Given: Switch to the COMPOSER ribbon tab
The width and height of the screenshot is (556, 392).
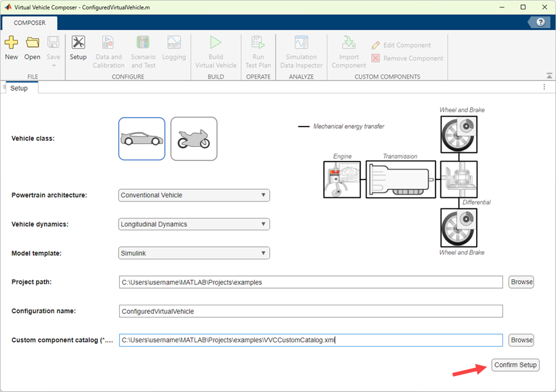Looking at the screenshot, I should (29, 22).
